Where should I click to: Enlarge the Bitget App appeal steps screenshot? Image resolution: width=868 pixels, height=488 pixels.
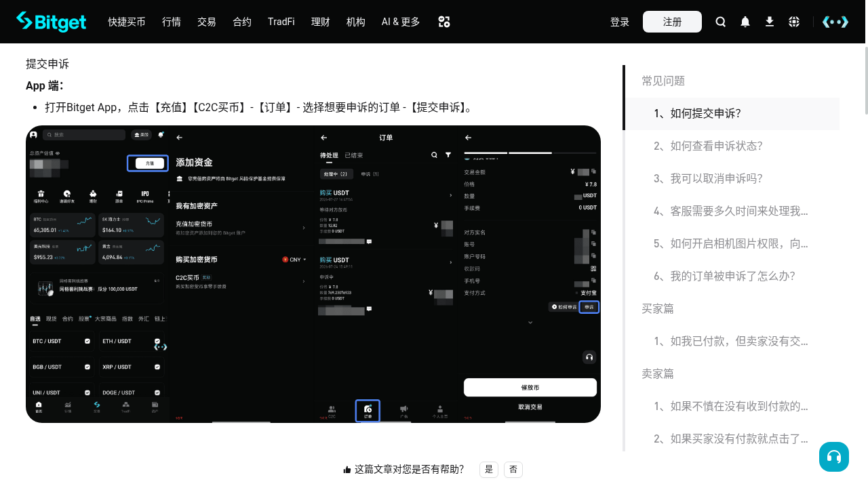click(x=313, y=274)
